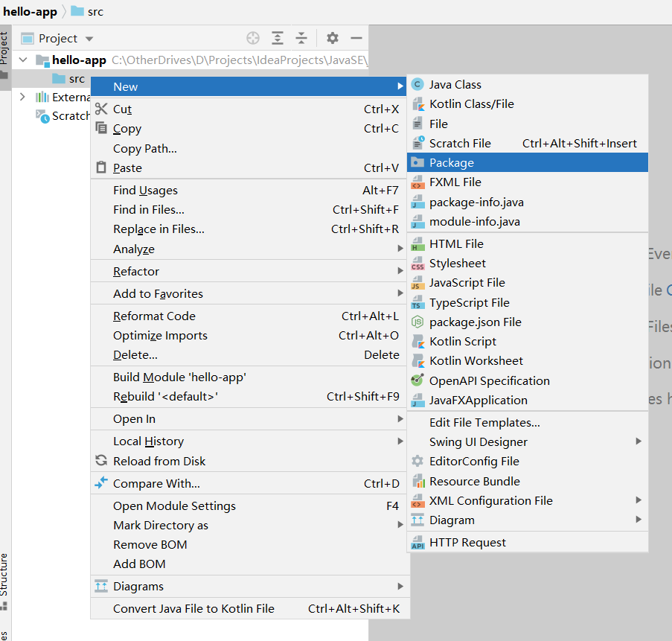Expand the Refactor submenu arrow
Image resolution: width=672 pixels, height=641 pixels.
click(x=400, y=270)
